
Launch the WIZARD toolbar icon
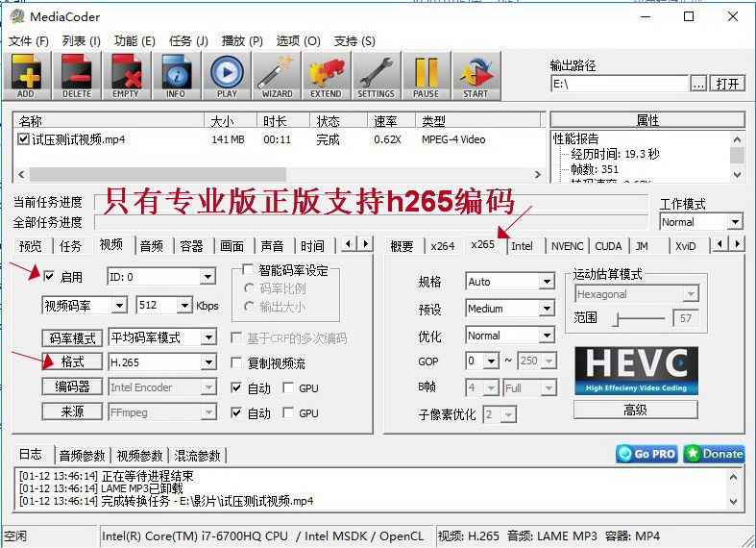[277, 75]
